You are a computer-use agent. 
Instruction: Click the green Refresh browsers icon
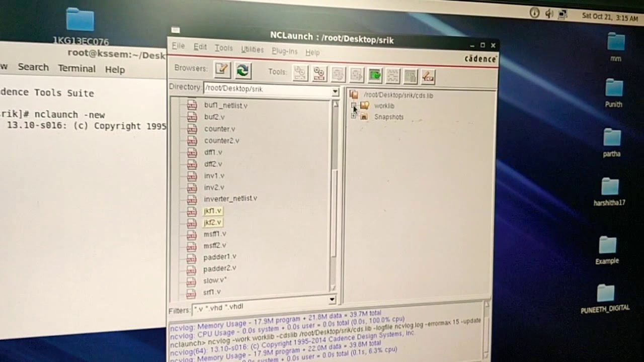coord(243,70)
